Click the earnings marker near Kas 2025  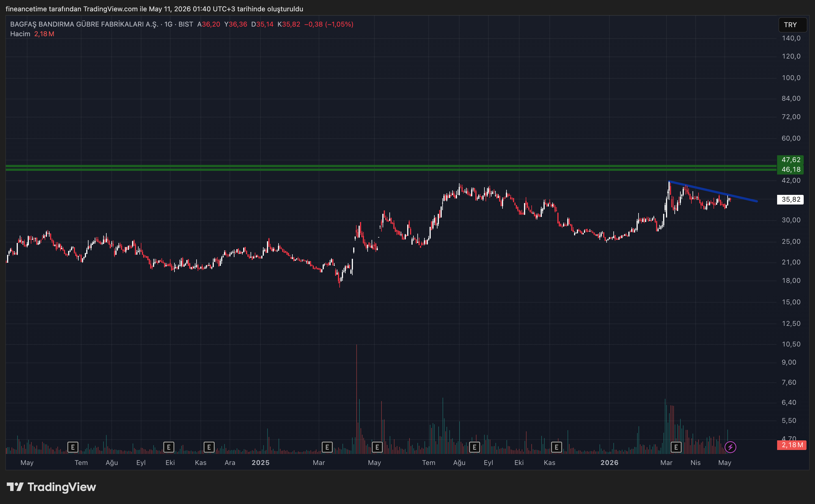[x=557, y=447]
